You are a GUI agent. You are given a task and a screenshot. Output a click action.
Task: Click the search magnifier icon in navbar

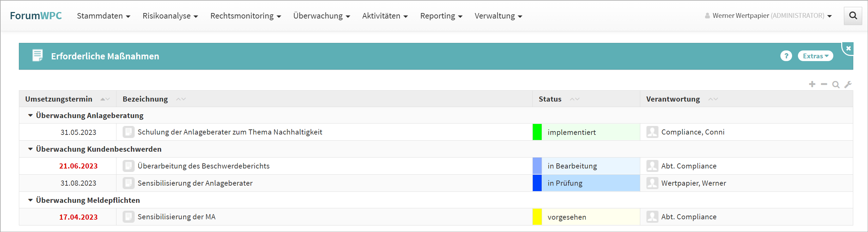853,16
